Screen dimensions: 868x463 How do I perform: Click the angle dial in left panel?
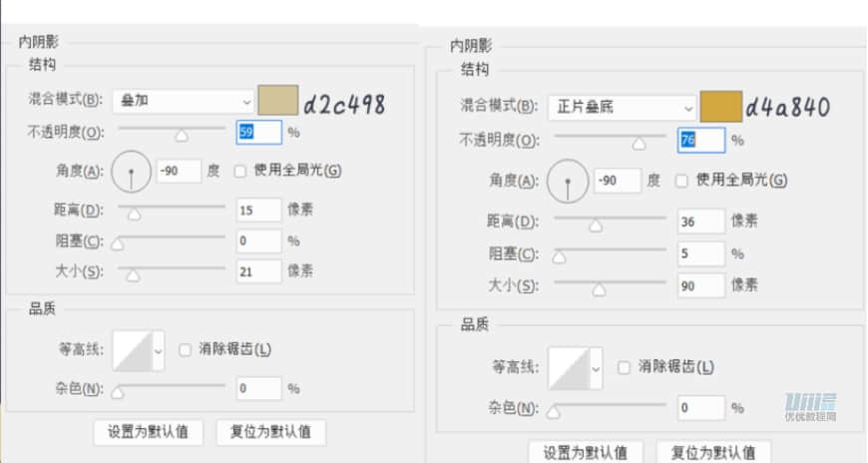point(131,172)
